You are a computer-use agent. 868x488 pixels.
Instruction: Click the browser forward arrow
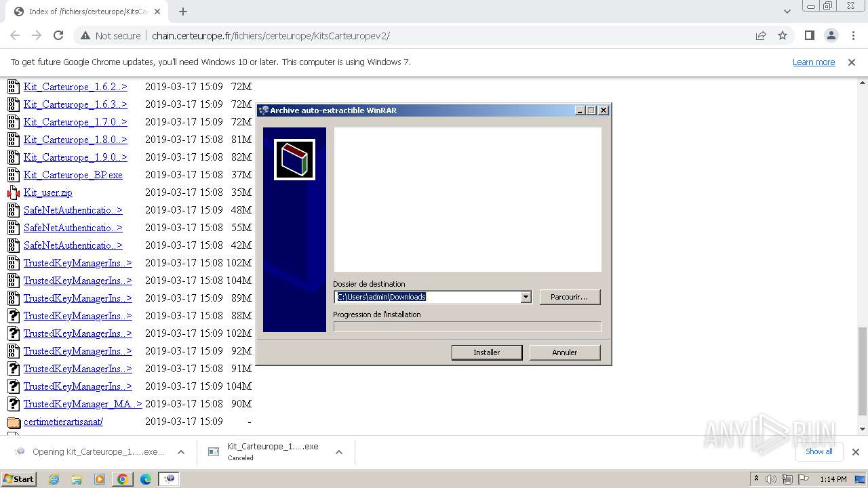tap(37, 36)
